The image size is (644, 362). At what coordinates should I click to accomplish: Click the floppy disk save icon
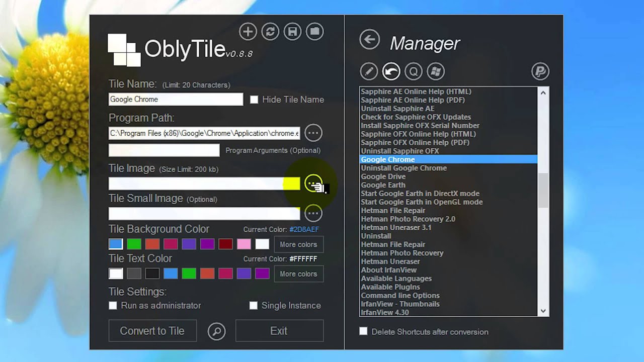[x=292, y=32]
